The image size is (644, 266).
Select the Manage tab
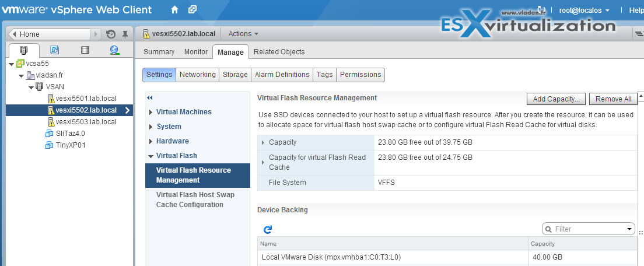pyautogui.click(x=230, y=52)
